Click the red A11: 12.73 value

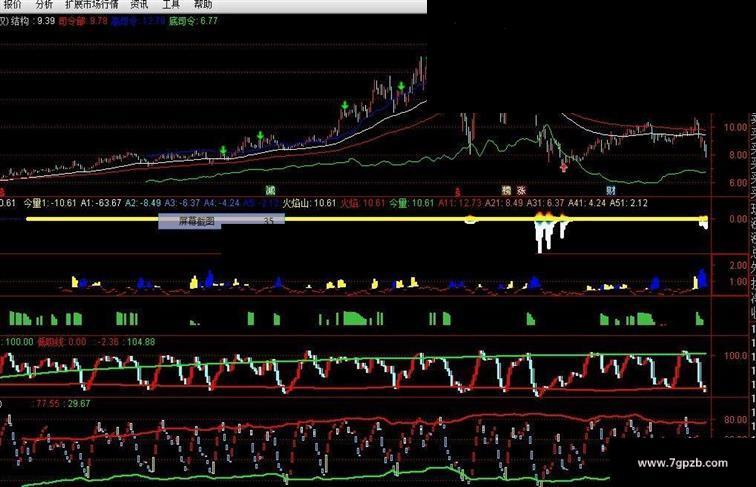459,203
